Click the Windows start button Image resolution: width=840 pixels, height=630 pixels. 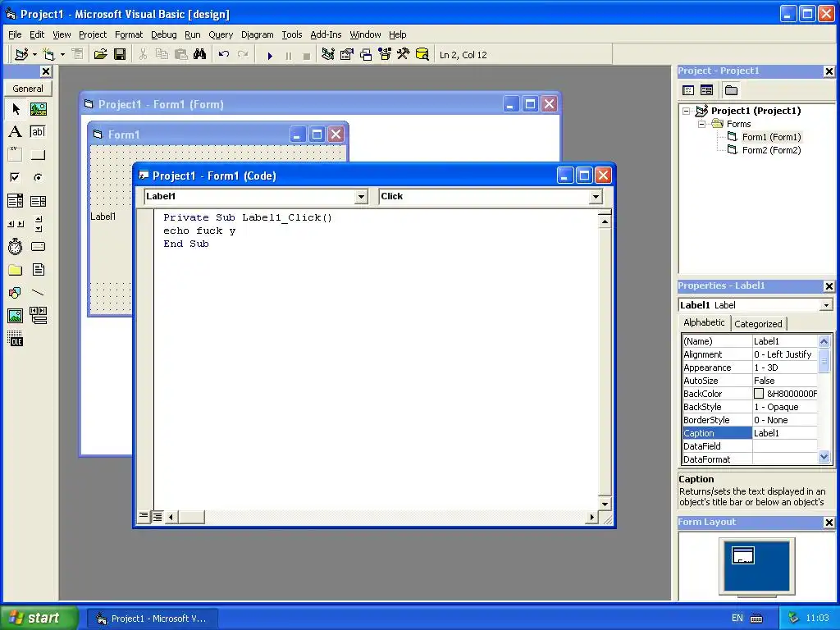(39, 618)
